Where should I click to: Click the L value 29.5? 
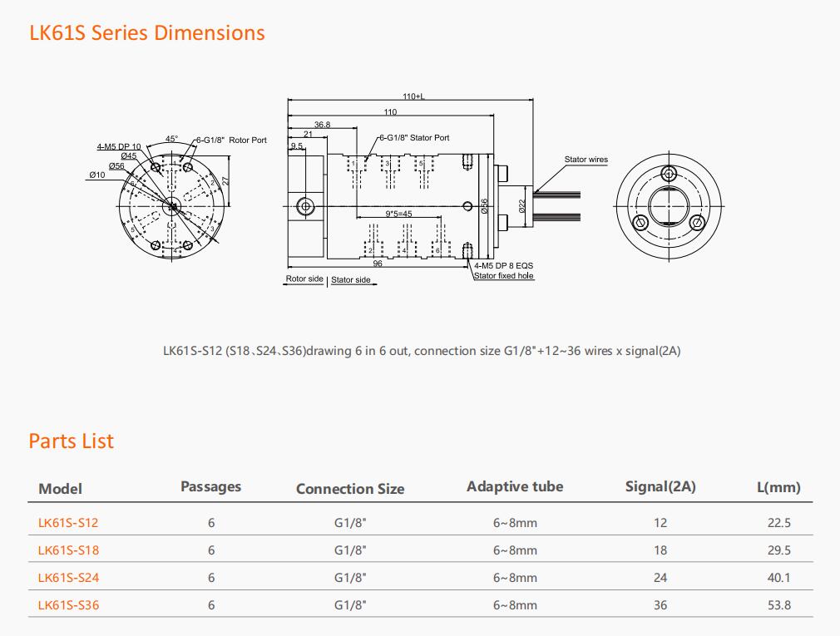click(779, 550)
